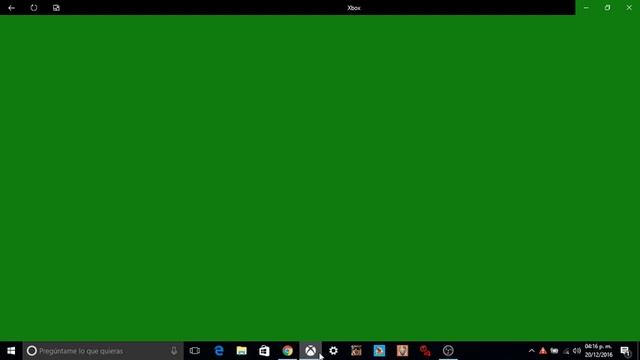Open the volume speaker tray icon
The image size is (640, 360).
coord(577,351)
